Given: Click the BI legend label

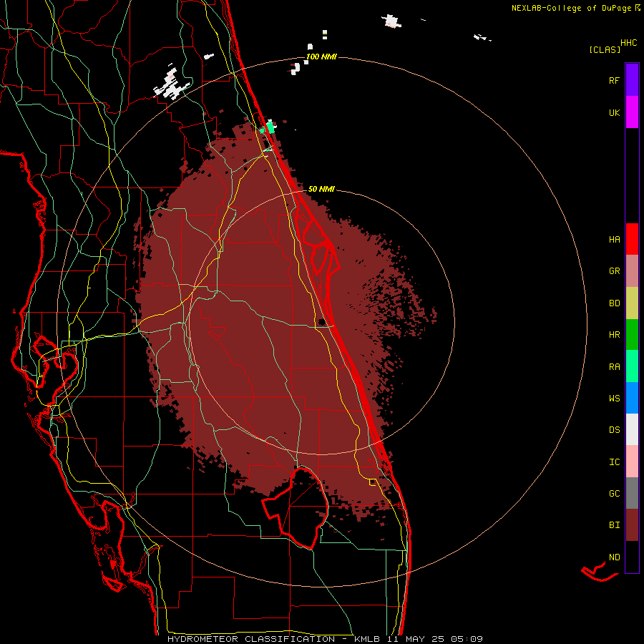Looking at the screenshot, I should coord(615,525).
